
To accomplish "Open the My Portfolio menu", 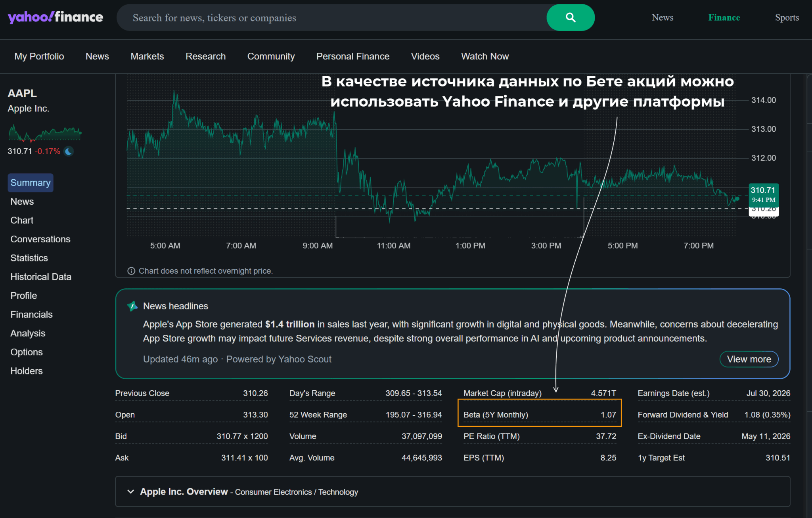I will (x=39, y=56).
